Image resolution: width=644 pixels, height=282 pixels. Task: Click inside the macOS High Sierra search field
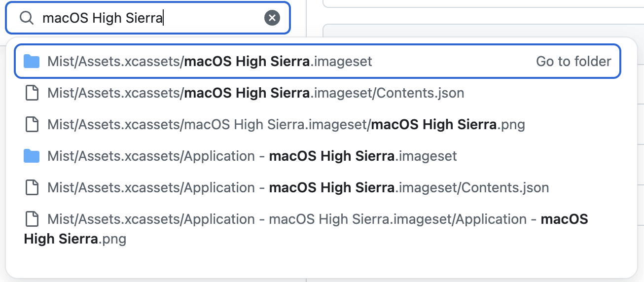147,18
